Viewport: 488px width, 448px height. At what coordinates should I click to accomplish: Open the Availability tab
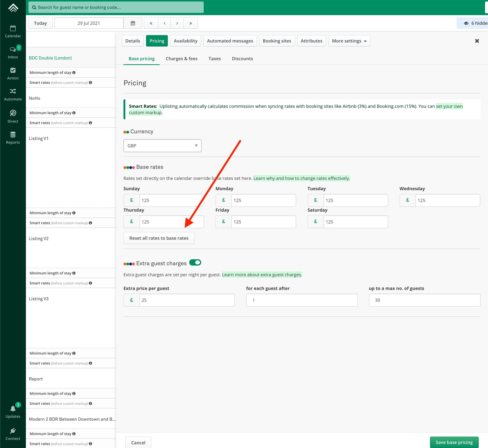tap(185, 41)
